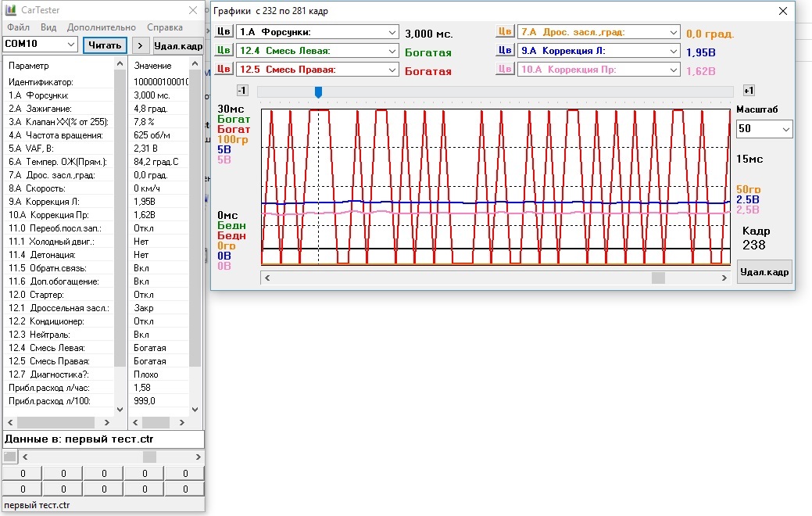Select the 12.0 Стартер parameter row

[x=59, y=295]
